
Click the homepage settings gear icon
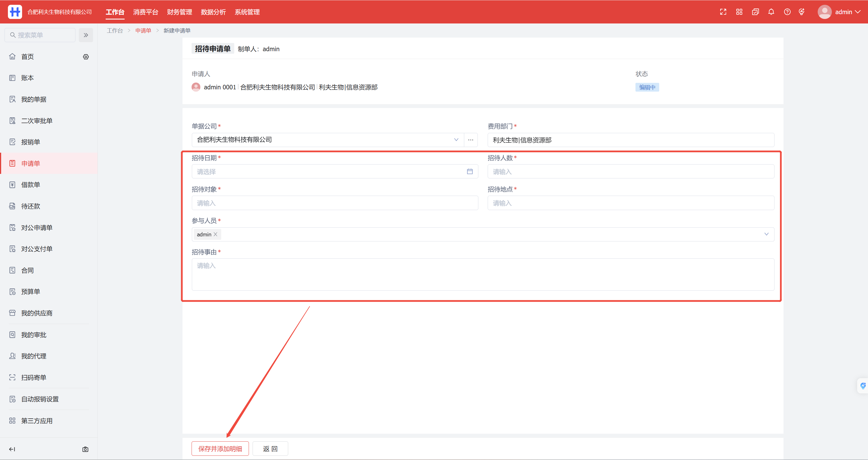point(86,57)
